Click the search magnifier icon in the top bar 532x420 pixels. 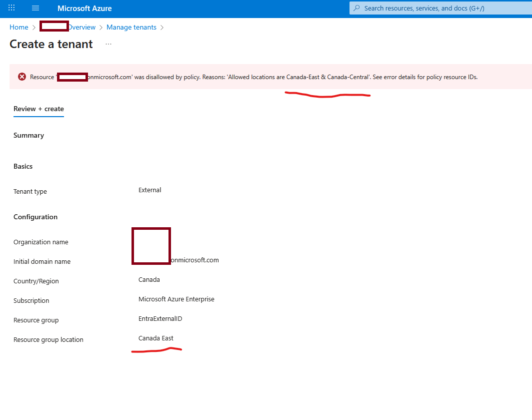[x=356, y=8]
